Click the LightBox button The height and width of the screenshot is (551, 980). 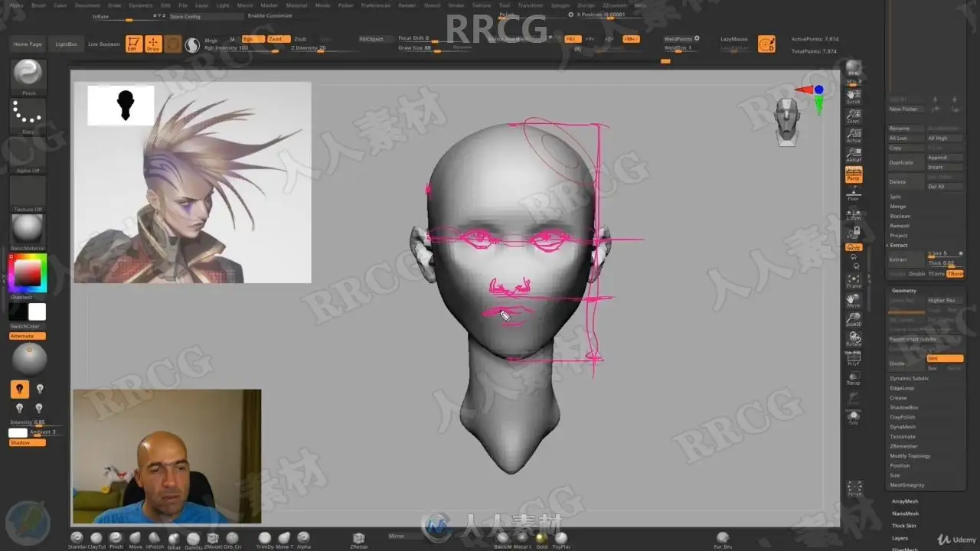[67, 44]
